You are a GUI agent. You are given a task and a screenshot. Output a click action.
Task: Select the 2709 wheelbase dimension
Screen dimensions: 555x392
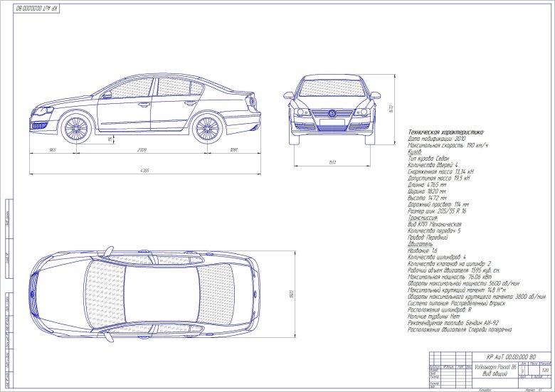click(142, 150)
